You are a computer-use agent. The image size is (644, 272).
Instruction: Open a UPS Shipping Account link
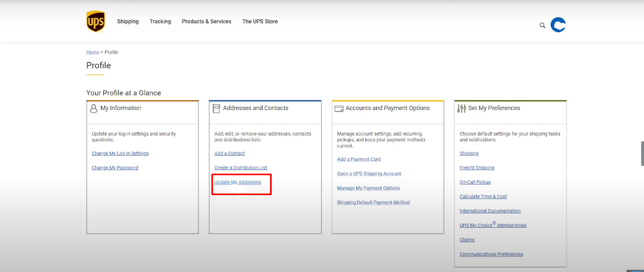(369, 174)
